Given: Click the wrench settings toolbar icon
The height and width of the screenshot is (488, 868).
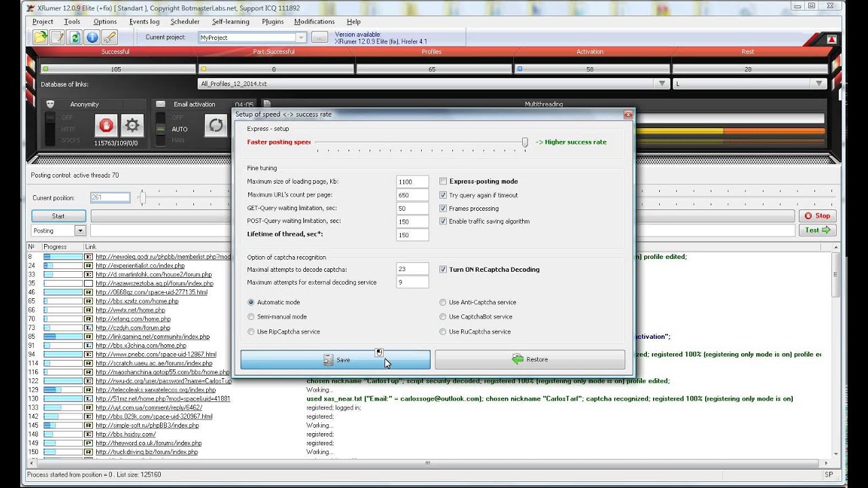Looking at the screenshot, I should tap(109, 37).
